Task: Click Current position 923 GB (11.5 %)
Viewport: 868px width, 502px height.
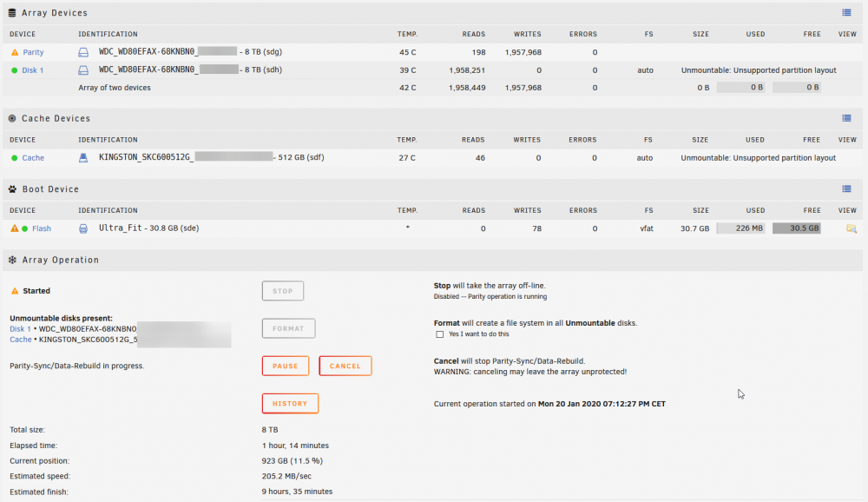Action: (293, 460)
